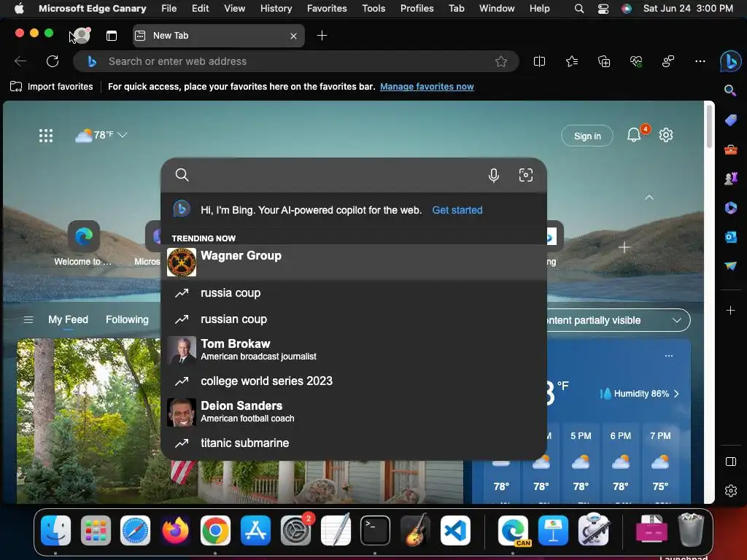Open the profile avatar icon

tap(82, 35)
